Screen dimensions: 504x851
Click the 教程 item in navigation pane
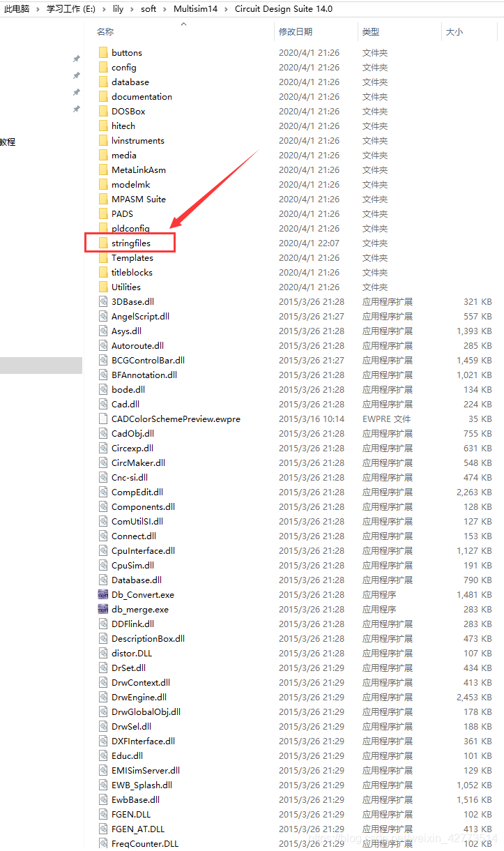(8, 142)
